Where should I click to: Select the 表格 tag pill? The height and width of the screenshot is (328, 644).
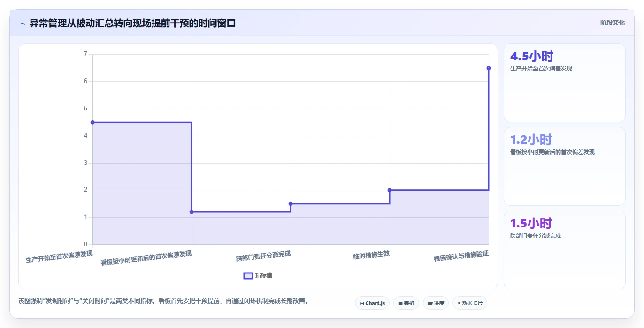pyautogui.click(x=406, y=303)
